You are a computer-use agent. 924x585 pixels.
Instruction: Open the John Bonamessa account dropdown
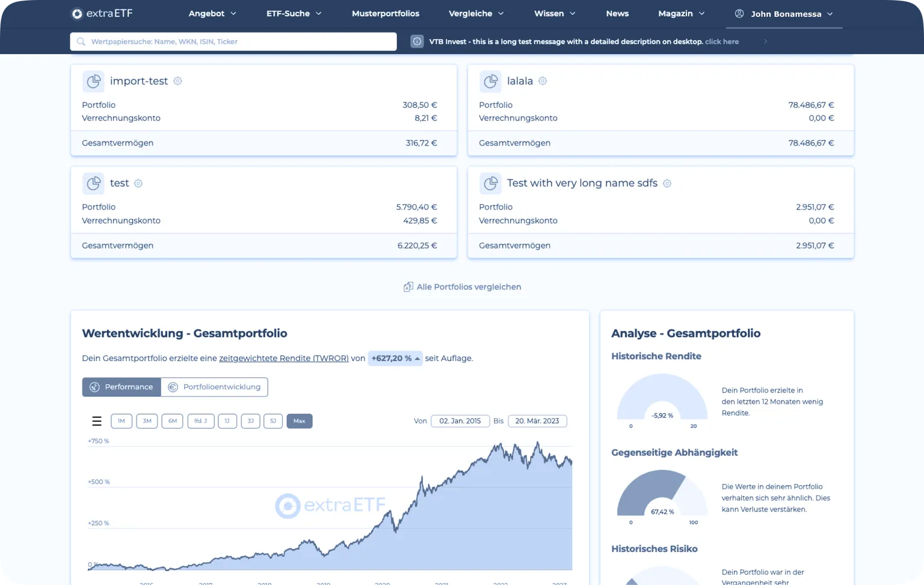pos(785,14)
